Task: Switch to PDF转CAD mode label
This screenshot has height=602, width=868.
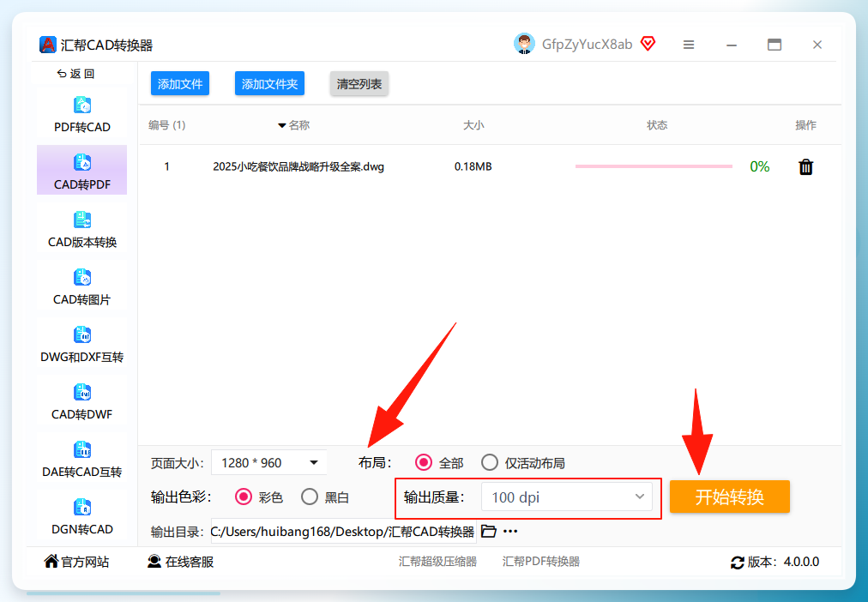Action: (82, 127)
